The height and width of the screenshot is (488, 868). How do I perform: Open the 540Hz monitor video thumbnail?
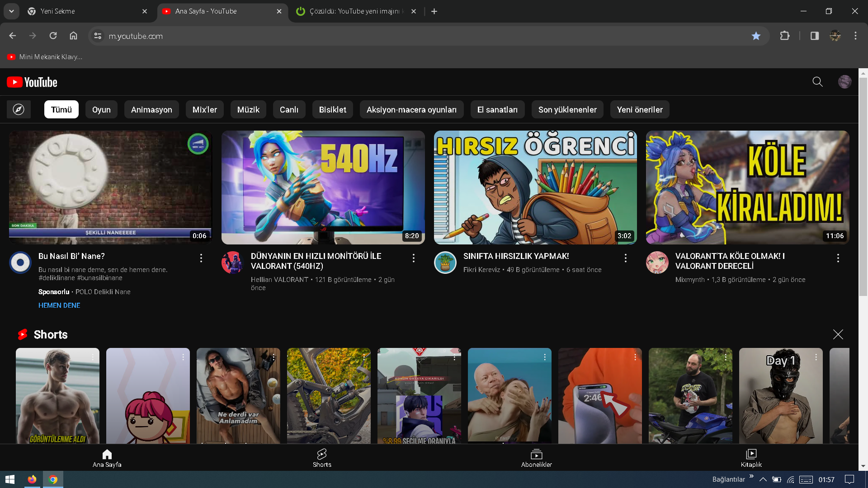pyautogui.click(x=323, y=188)
